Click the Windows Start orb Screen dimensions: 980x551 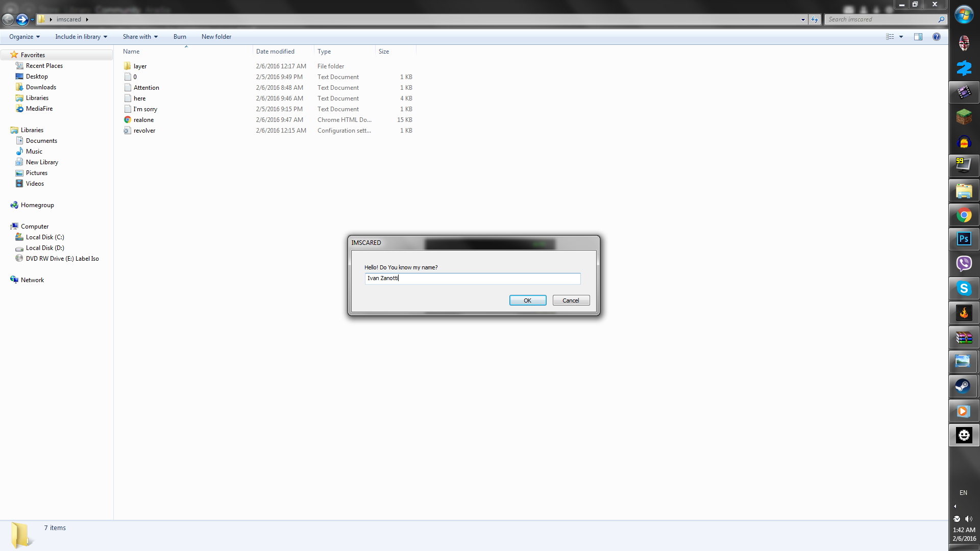[964, 15]
